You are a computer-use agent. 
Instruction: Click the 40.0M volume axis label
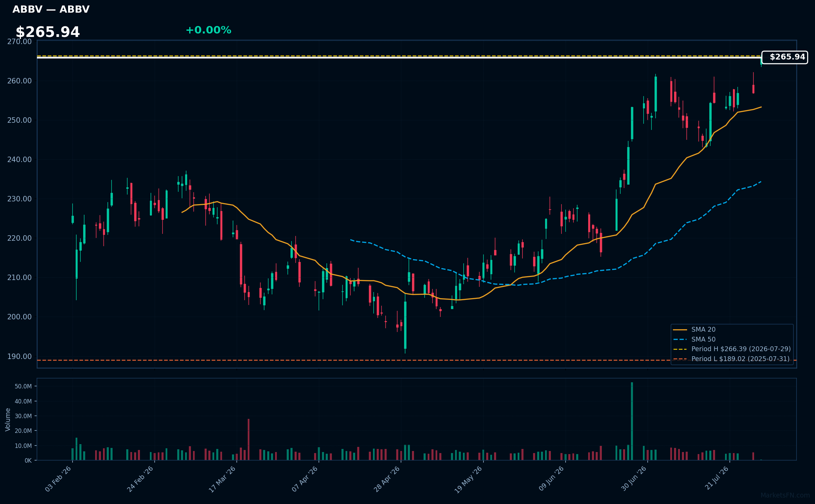[x=23, y=401]
